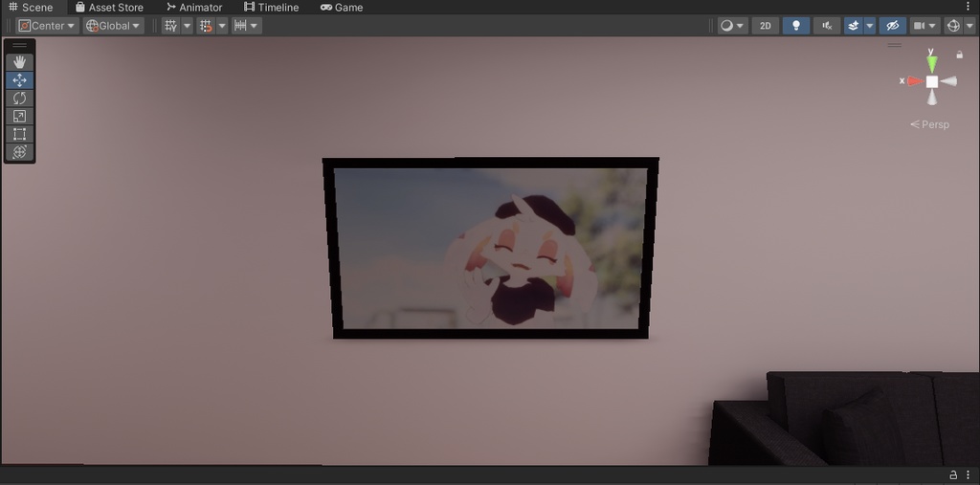980x485 pixels.
Task: Click the bottom bar lock icon
Action: pos(953,475)
